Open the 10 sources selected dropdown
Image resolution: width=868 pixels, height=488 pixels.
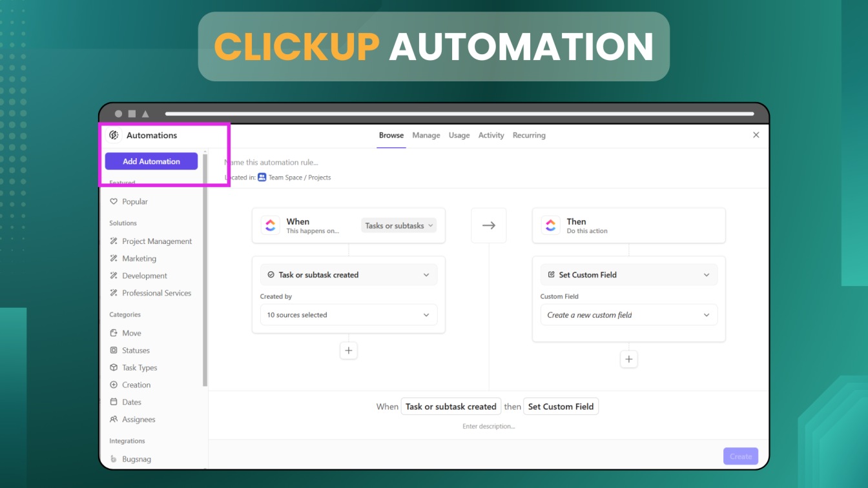[349, 315]
